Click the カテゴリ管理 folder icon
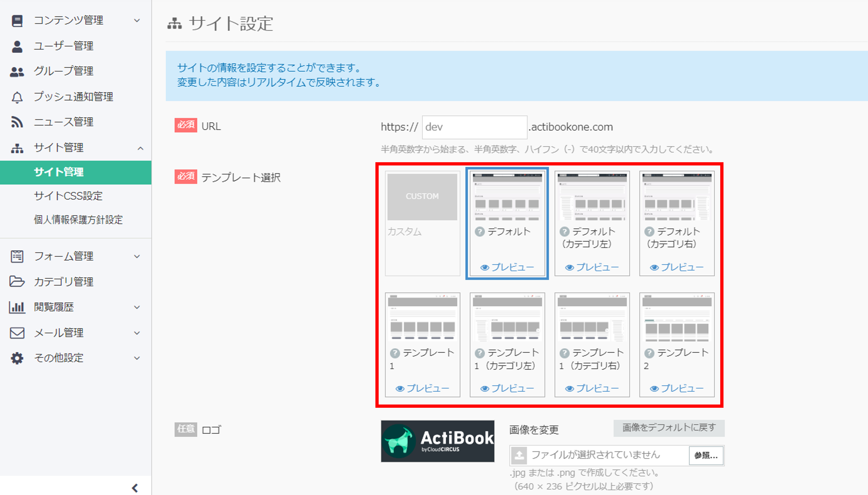Viewport: 868px width, 495px height. [17, 281]
